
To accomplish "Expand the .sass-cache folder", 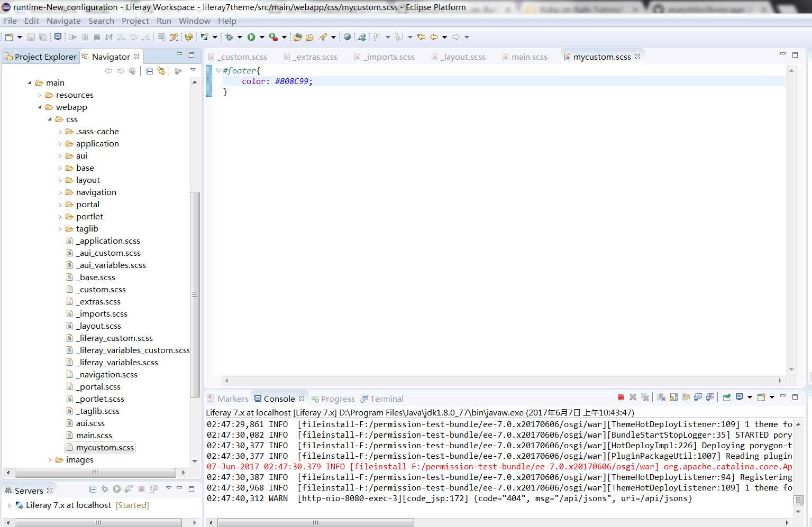I will (x=60, y=132).
